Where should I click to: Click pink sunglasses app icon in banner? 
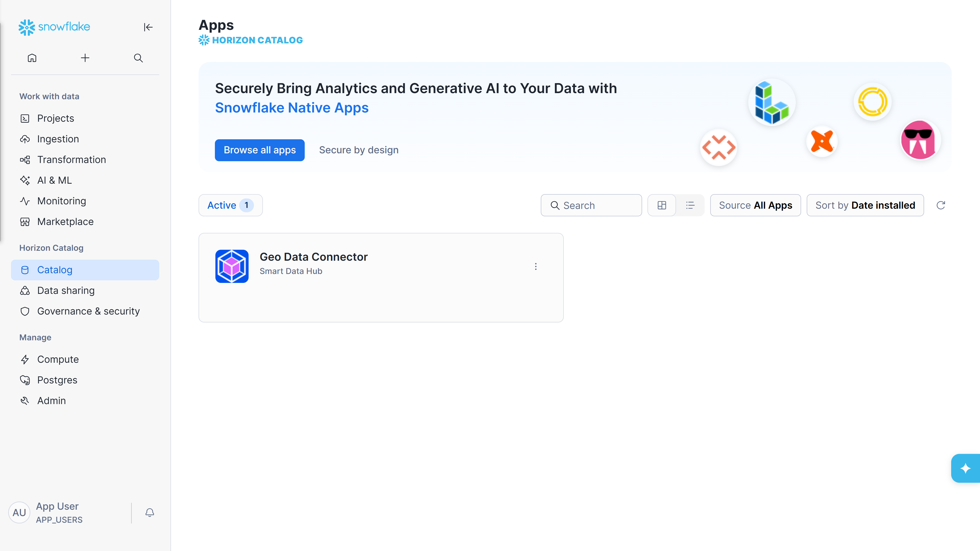(x=921, y=140)
